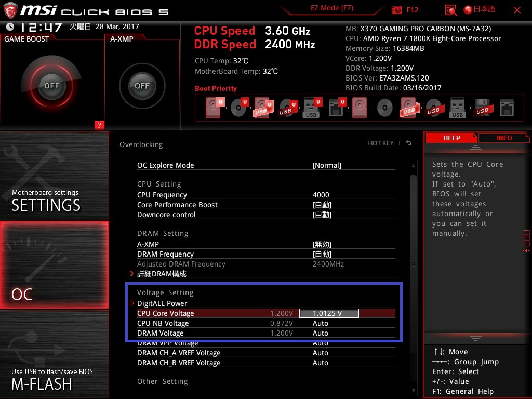Select the UEFI hard disk boot device icon
Screen dimensions: 532x399
point(215,108)
